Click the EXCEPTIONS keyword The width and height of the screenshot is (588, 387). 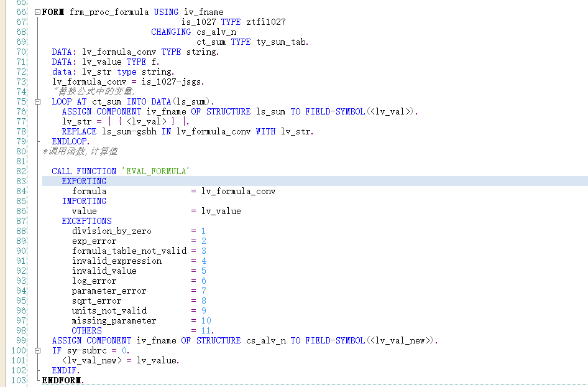86,221
